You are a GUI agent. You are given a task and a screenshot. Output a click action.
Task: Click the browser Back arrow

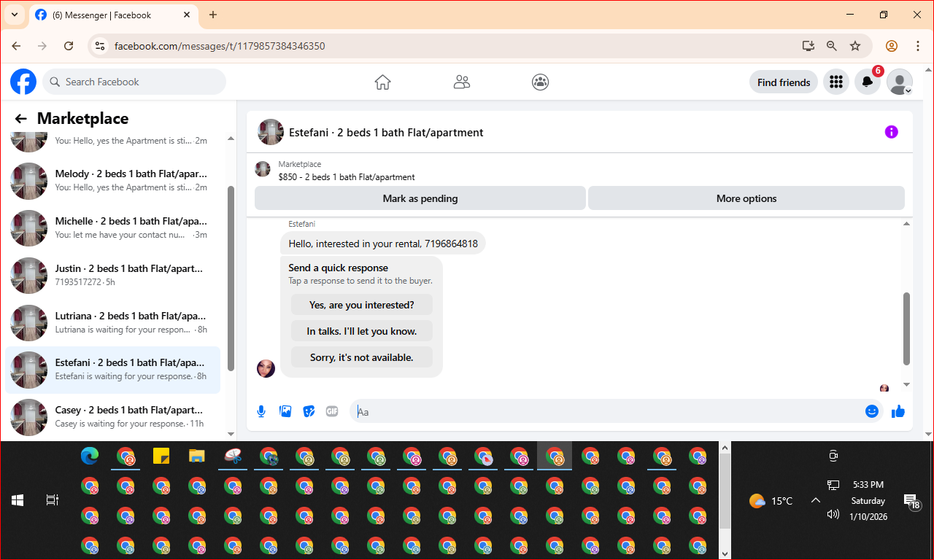16,46
